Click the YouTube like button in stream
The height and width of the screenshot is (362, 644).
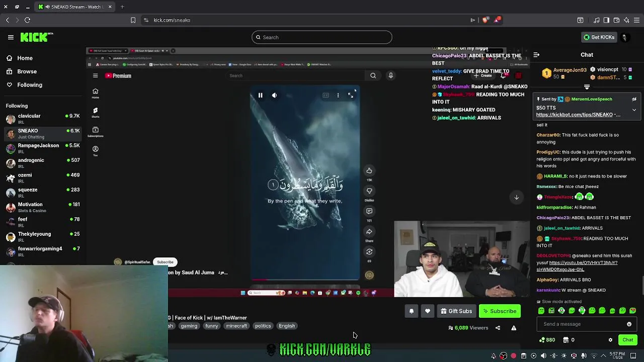(x=369, y=171)
